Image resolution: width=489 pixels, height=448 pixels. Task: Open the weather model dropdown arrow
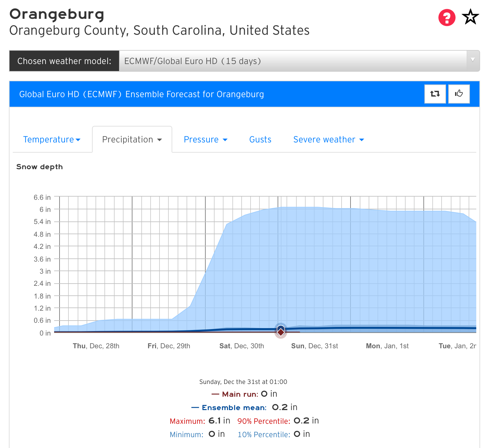tap(473, 61)
